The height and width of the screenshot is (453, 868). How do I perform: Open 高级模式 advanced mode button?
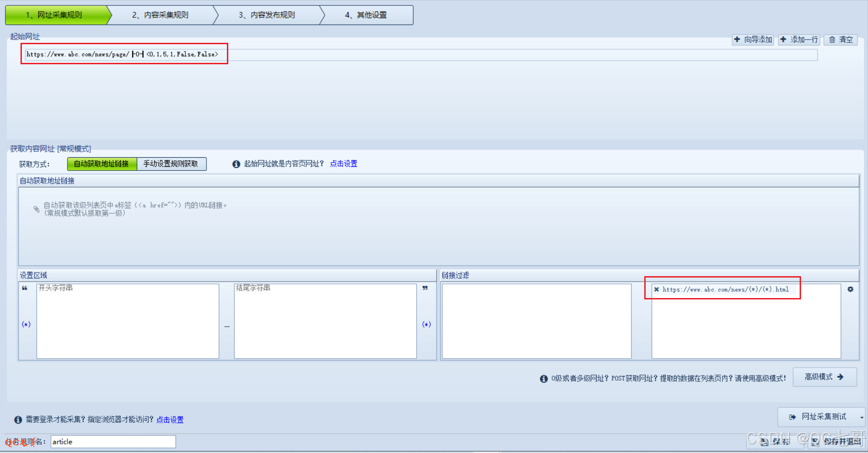pos(824,377)
